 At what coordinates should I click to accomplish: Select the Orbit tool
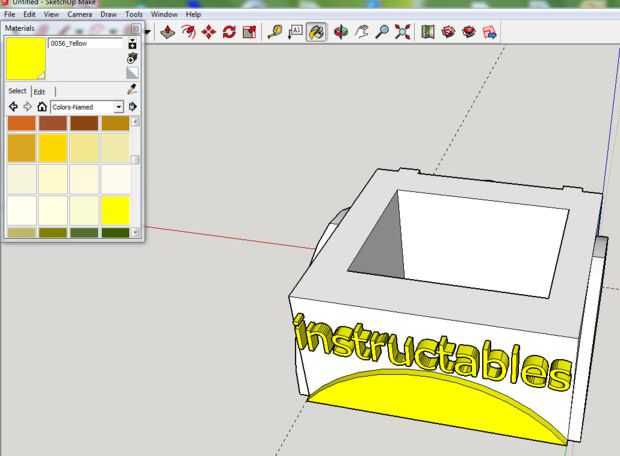tap(341, 32)
